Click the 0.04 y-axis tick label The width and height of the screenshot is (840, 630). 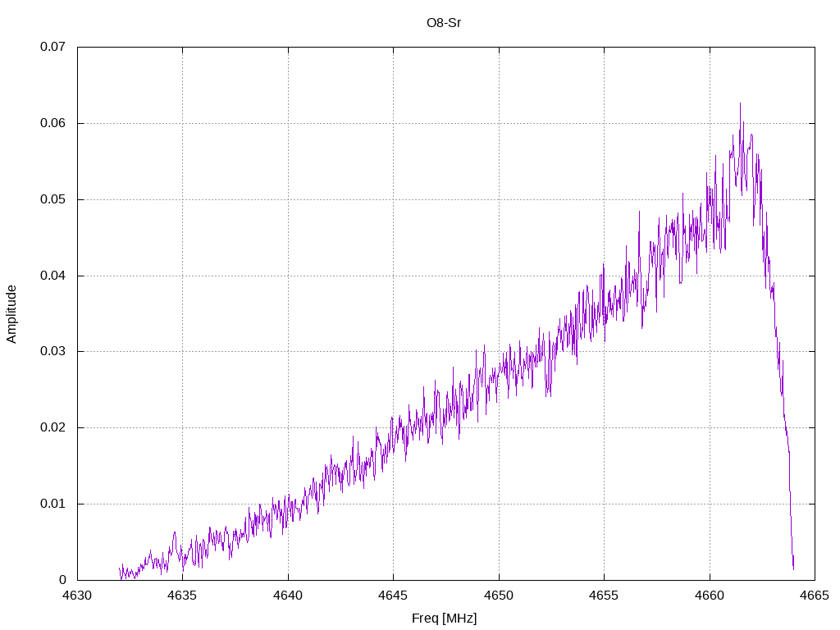point(53,276)
